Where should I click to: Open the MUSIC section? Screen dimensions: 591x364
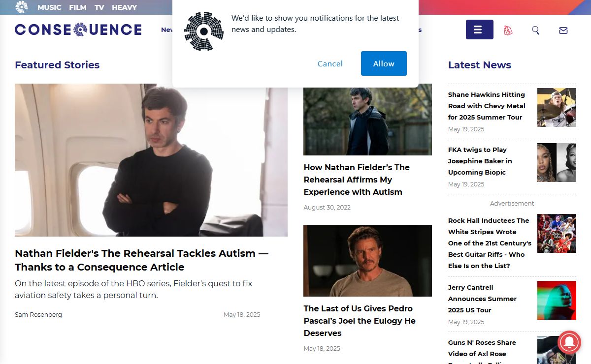[49, 7]
